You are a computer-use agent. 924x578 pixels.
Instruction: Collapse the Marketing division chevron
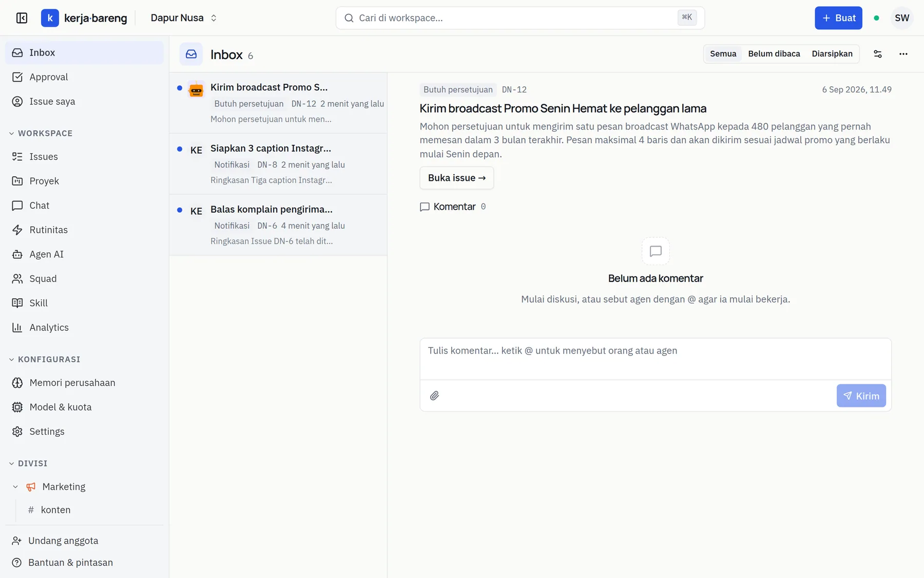(x=15, y=487)
